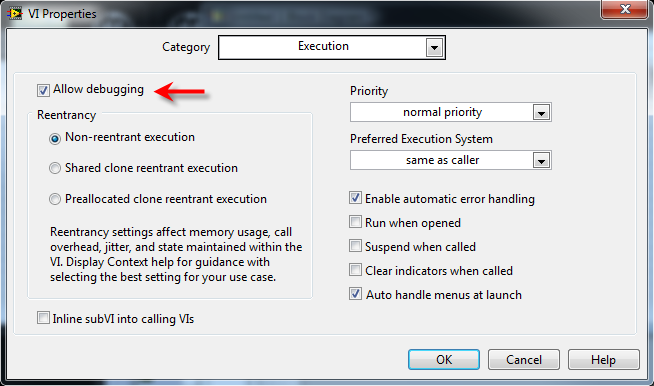Disable Enable automatic error handling
Image resolution: width=654 pixels, height=386 pixels.
point(355,198)
